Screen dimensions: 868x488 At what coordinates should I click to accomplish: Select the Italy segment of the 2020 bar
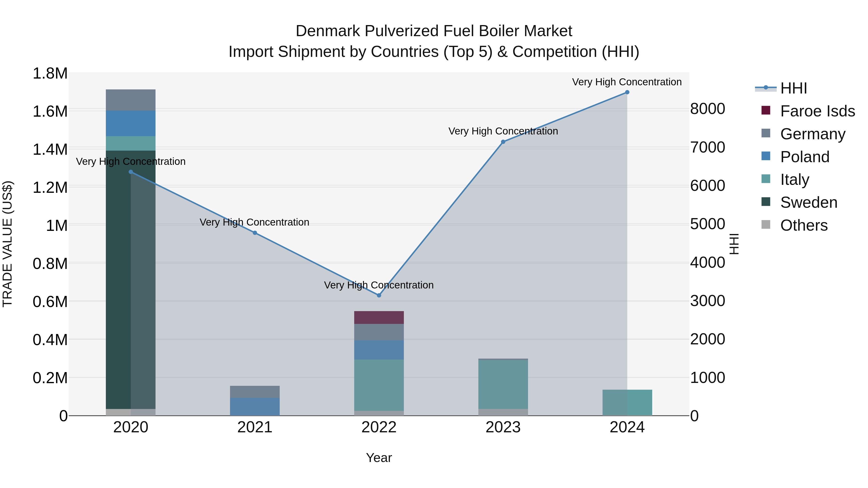pyautogui.click(x=131, y=143)
